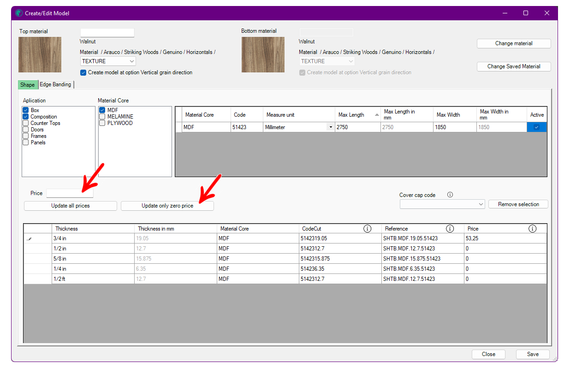The width and height of the screenshot is (588, 386).
Task: Switch to the Edge Banding tab
Action: point(55,84)
